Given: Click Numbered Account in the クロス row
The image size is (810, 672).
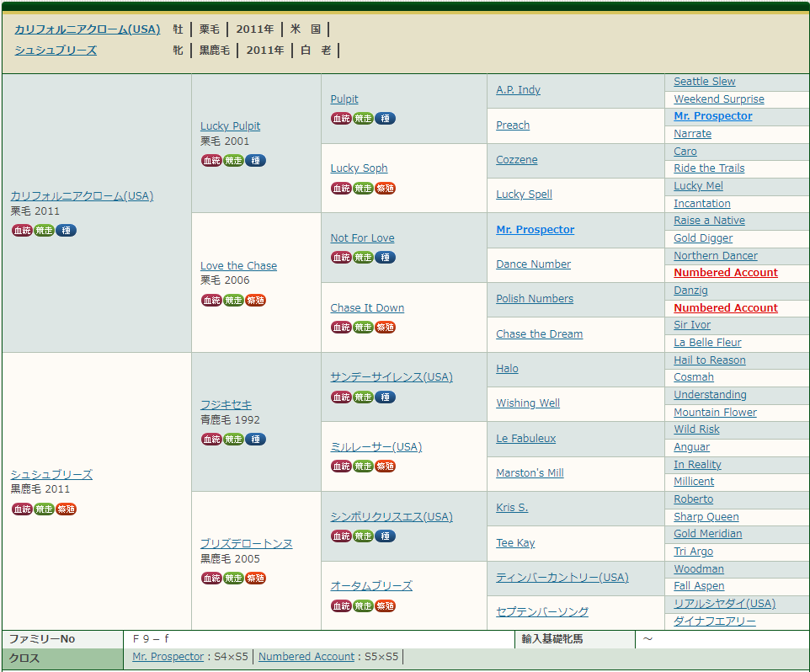Looking at the screenshot, I should (306, 657).
